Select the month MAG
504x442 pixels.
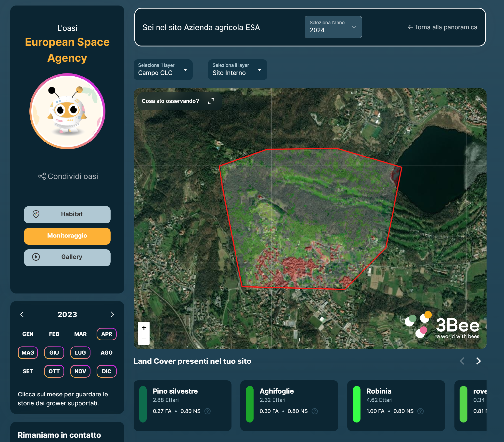point(28,353)
